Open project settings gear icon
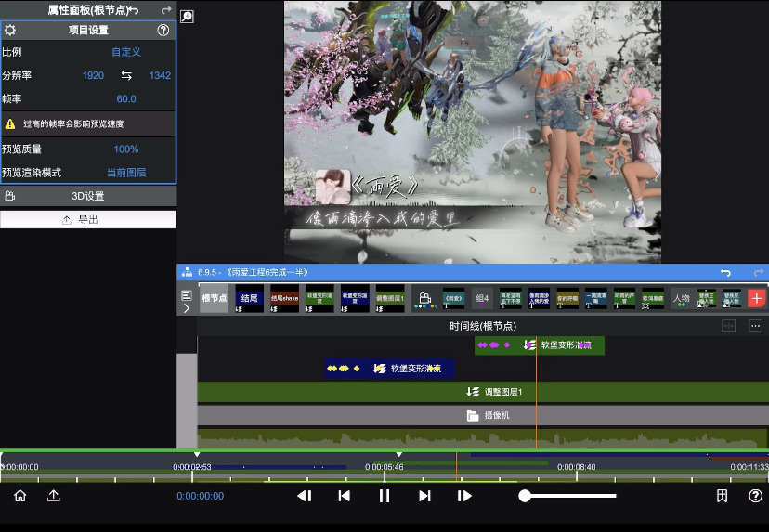 [x=10, y=30]
